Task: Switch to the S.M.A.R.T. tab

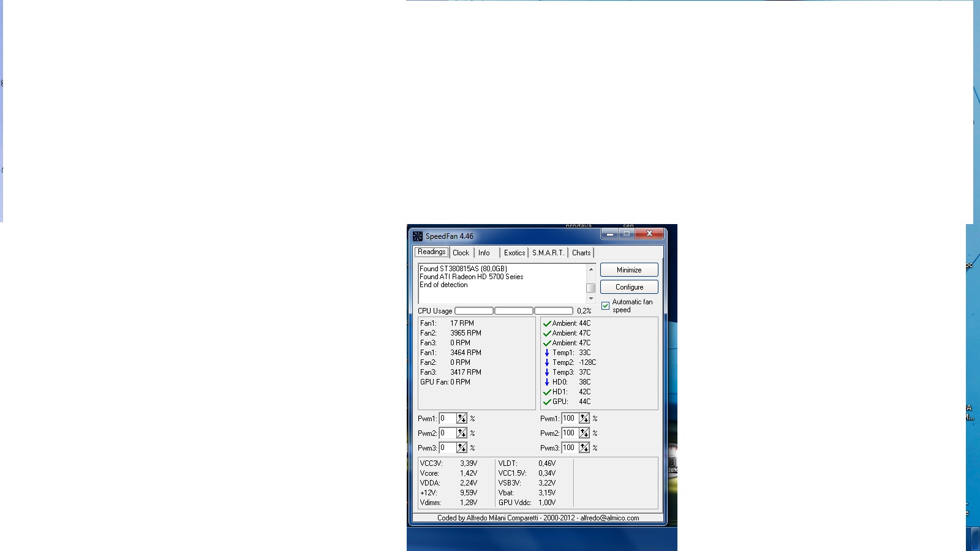Action: click(x=548, y=253)
